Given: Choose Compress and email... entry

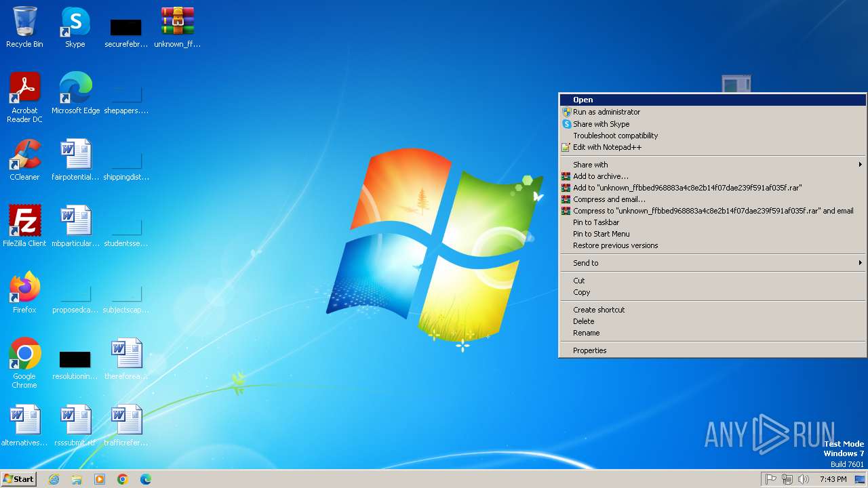Looking at the screenshot, I should (713, 199).
